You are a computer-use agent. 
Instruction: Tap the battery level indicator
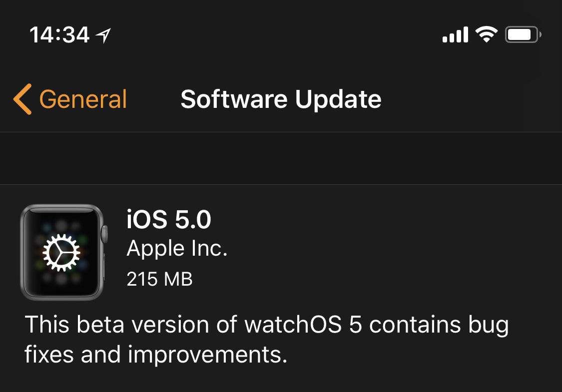tap(523, 35)
